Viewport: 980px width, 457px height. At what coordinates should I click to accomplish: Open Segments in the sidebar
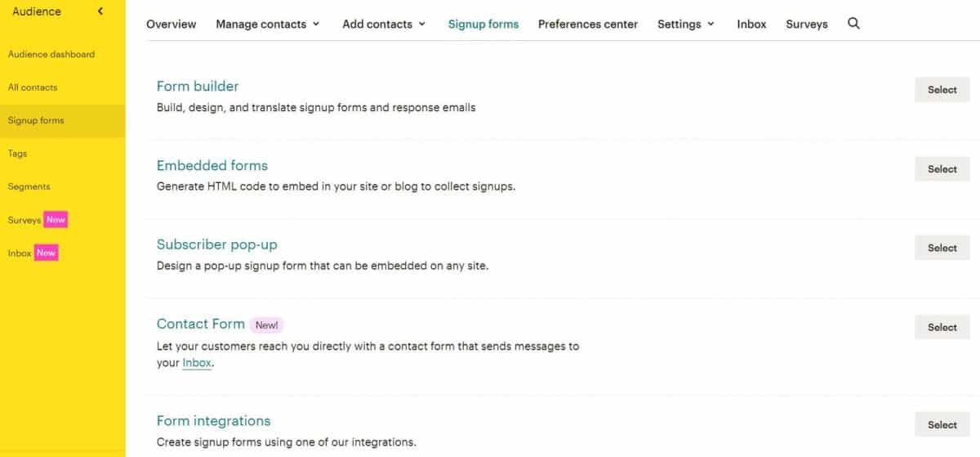29,186
